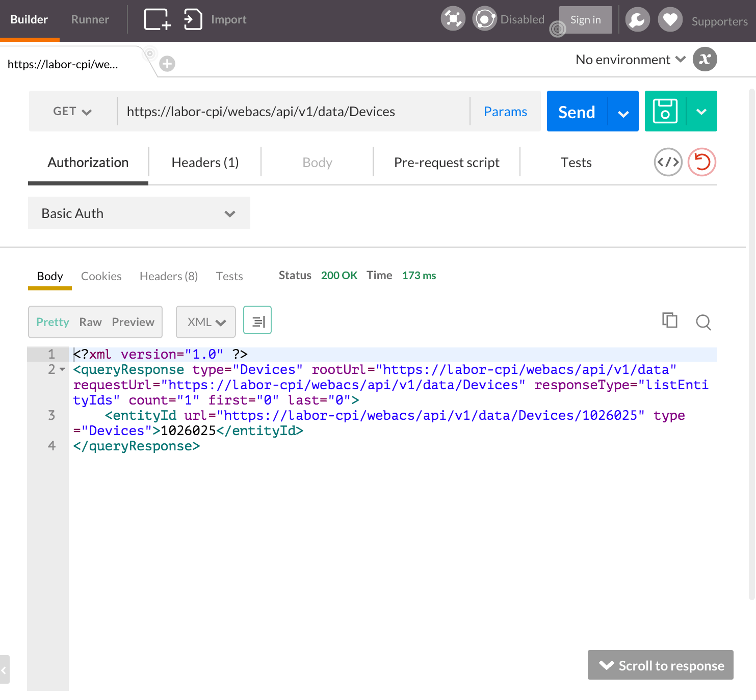Switch to the Pre-request script tab

[447, 162]
